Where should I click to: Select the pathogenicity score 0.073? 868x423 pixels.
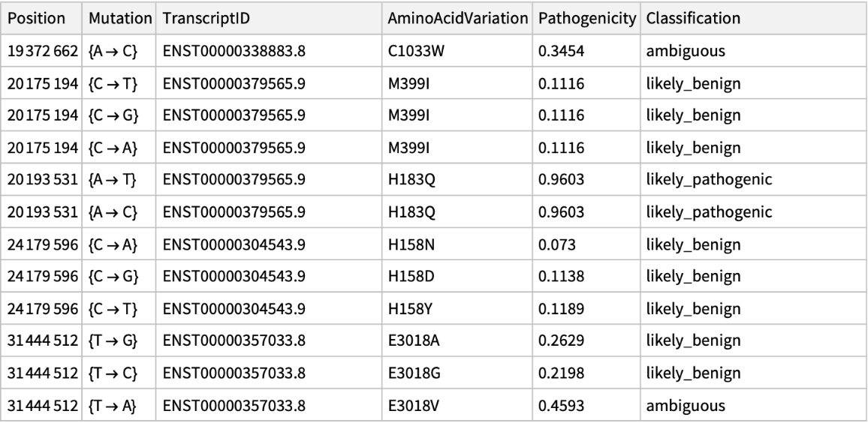555,244
